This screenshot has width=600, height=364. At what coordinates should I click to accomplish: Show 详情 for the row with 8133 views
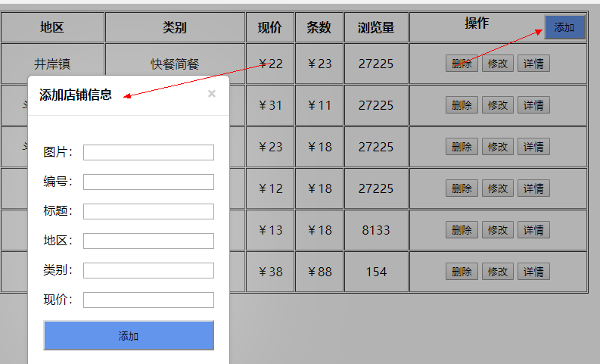(533, 229)
